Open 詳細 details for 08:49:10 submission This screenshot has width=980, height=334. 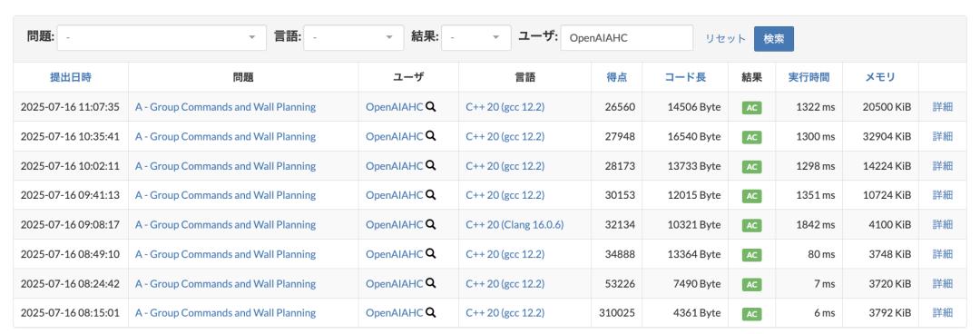[x=943, y=254]
